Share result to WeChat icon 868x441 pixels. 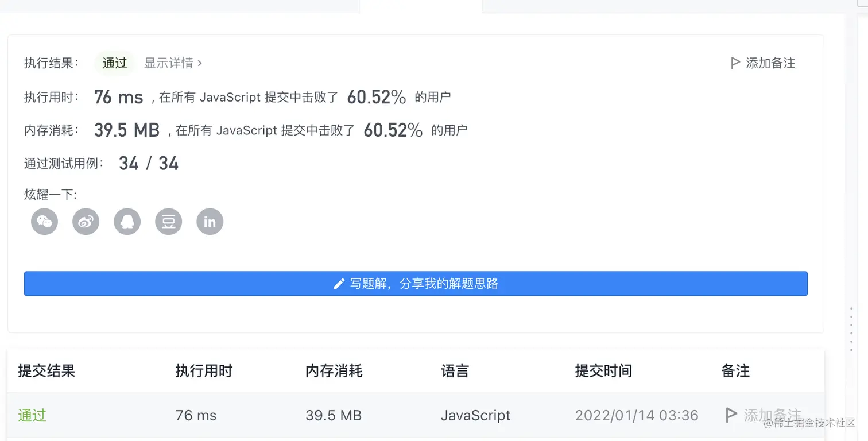44,221
